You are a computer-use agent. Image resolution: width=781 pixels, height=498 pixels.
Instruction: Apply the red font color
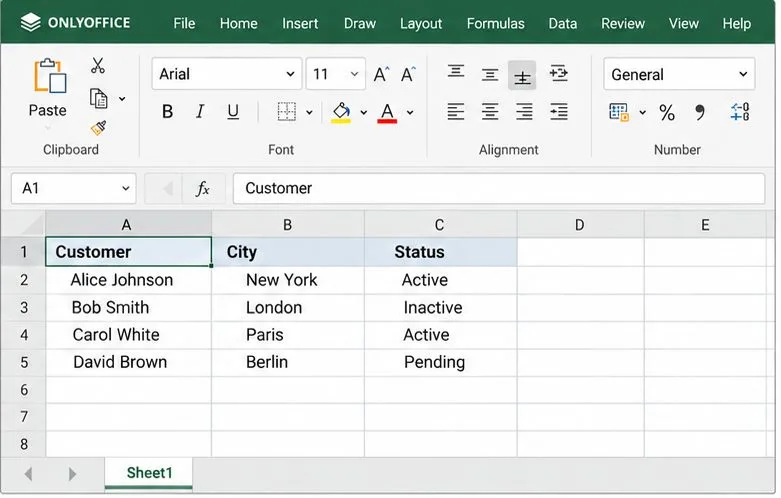[387, 112]
